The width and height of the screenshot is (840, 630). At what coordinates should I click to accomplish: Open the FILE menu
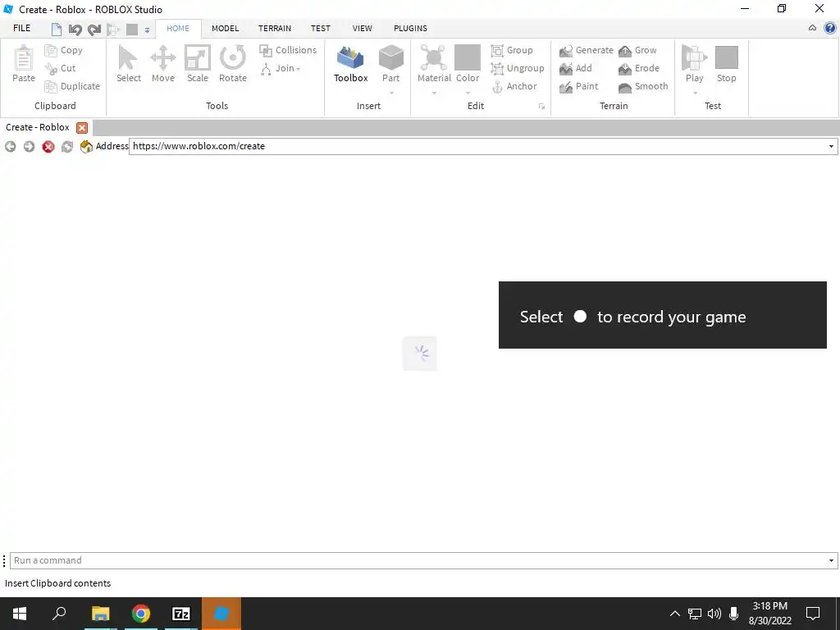(x=22, y=28)
